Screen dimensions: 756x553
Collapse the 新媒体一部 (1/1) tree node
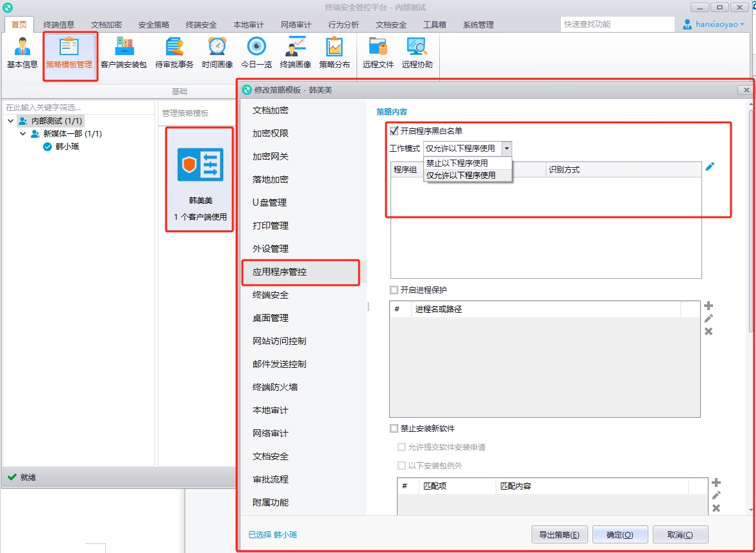click(x=22, y=134)
